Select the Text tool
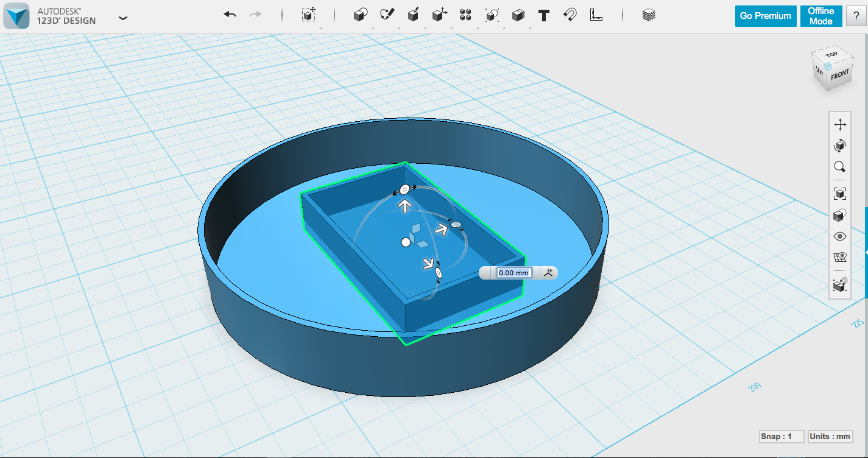The width and height of the screenshot is (868, 458). [x=544, y=15]
